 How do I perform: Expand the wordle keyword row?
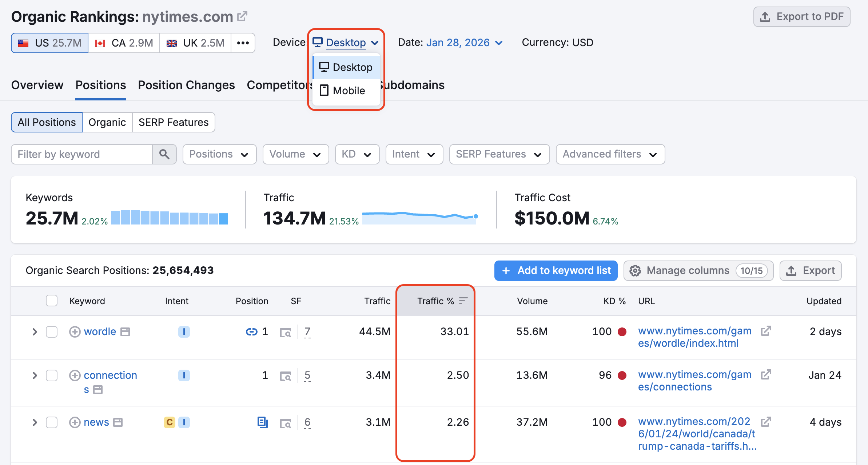point(35,331)
